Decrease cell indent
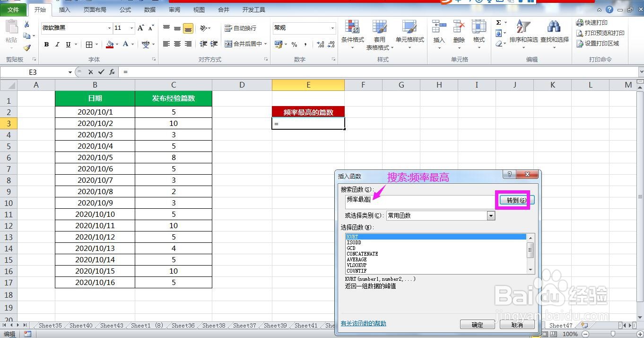Image resolution: width=644 pixels, height=338 pixels. [203, 44]
